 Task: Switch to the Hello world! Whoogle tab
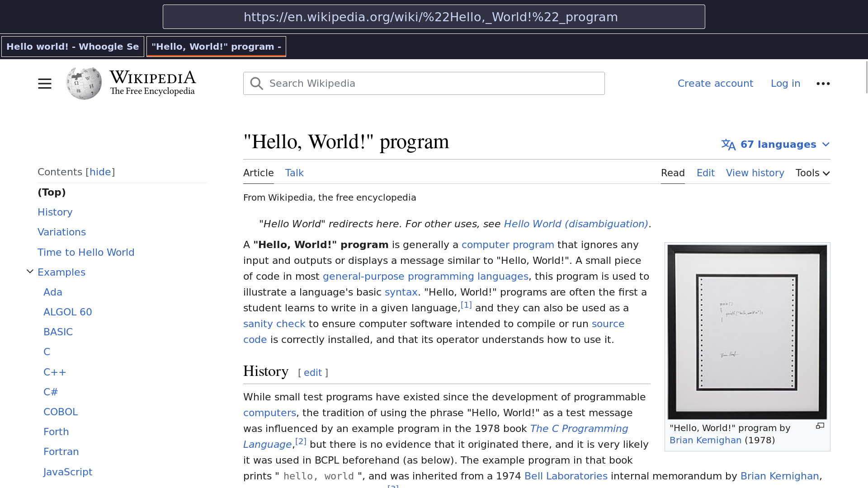73,47
